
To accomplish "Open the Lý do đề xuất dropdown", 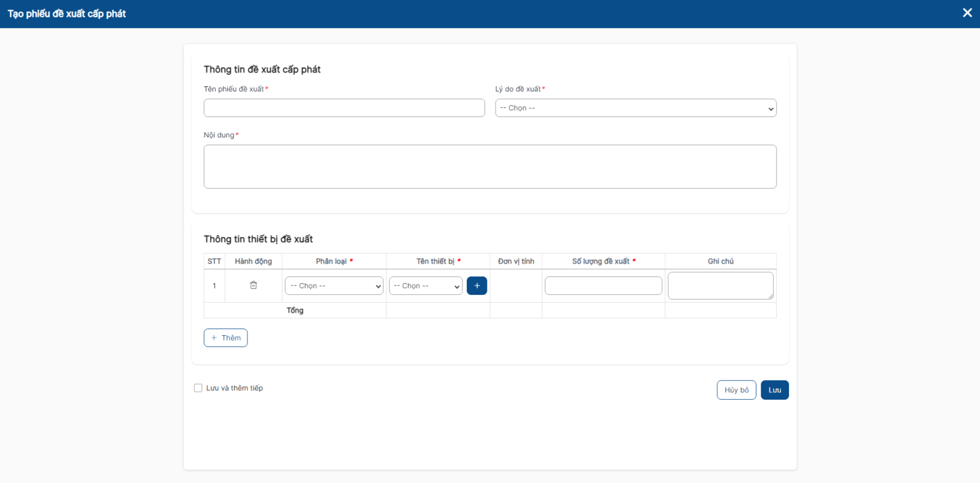I will pos(636,108).
